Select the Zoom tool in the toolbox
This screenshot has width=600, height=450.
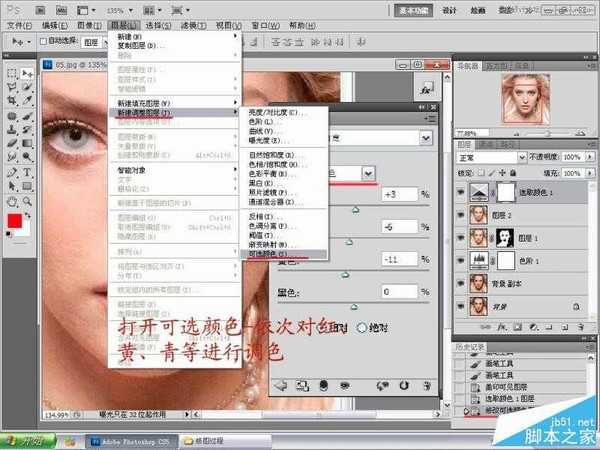[27, 201]
